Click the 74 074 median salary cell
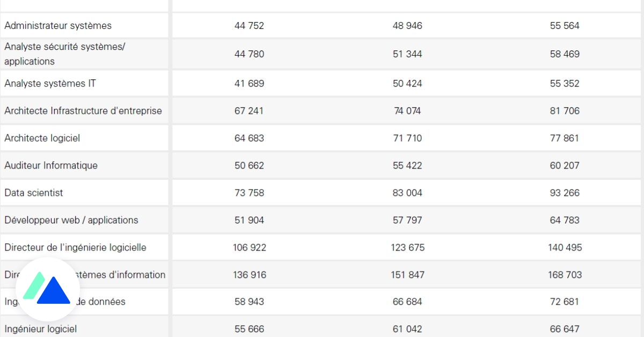This screenshot has width=644, height=337. point(407,111)
